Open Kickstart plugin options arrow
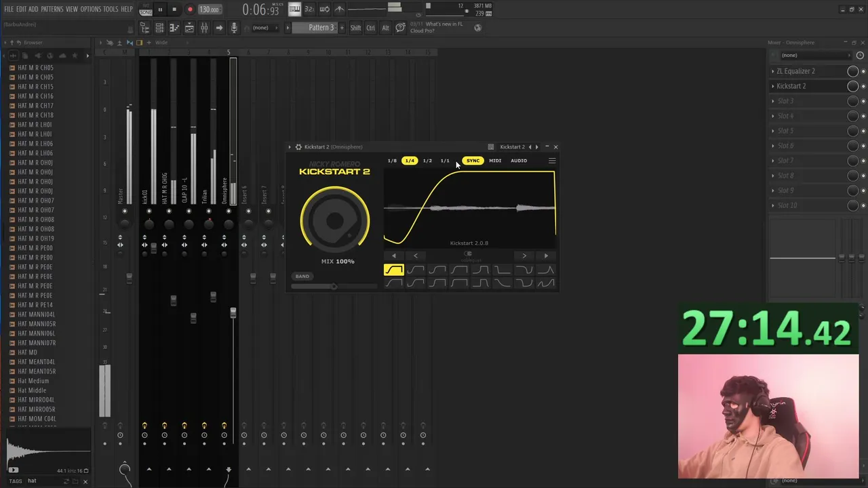This screenshot has width=868, height=488. tap(290, 147)
